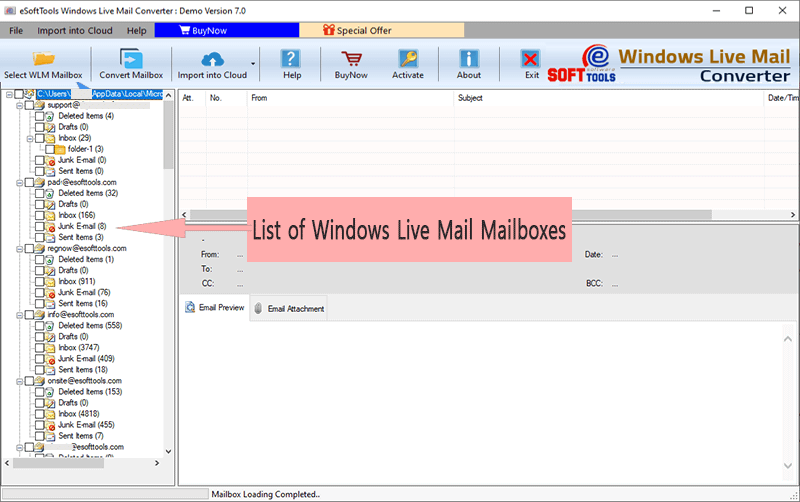
Task: Sort by the No. column header
Action: (x=227, y=98)
